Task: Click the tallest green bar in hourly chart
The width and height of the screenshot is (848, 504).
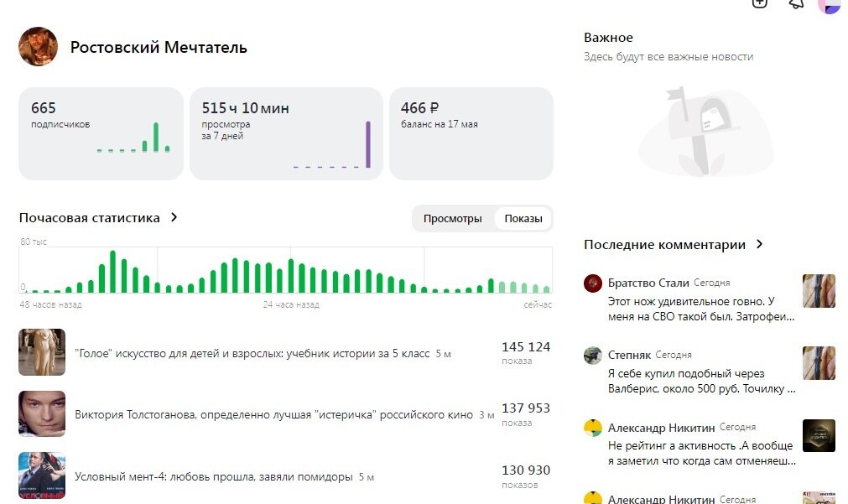Action: pyautogui.click(x=112, y=272)
